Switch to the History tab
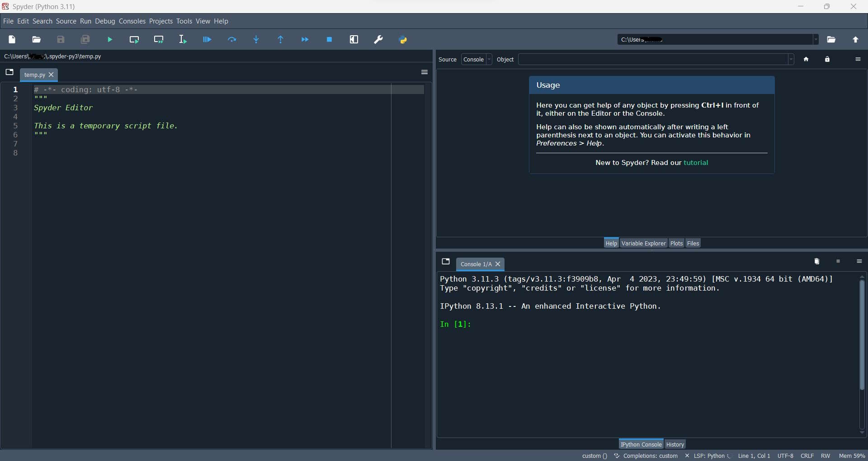 [675, 444]
